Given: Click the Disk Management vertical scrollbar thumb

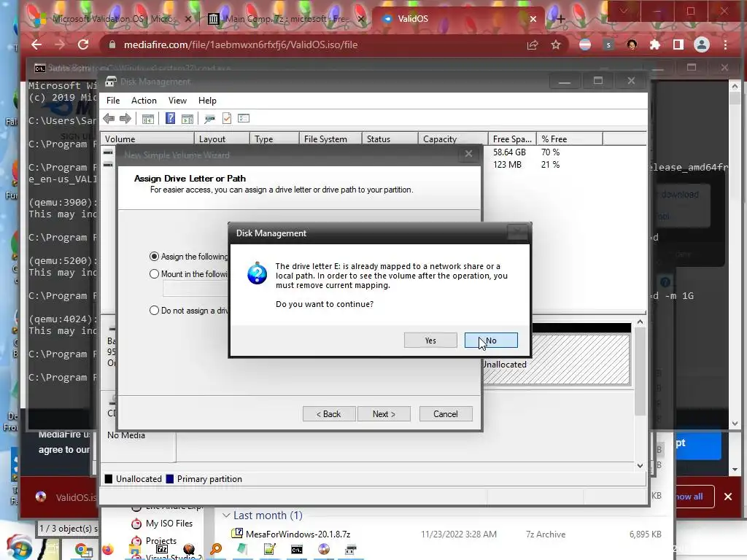Looking at the screenshot, I should pyautogui.click(x=640, y=371).
